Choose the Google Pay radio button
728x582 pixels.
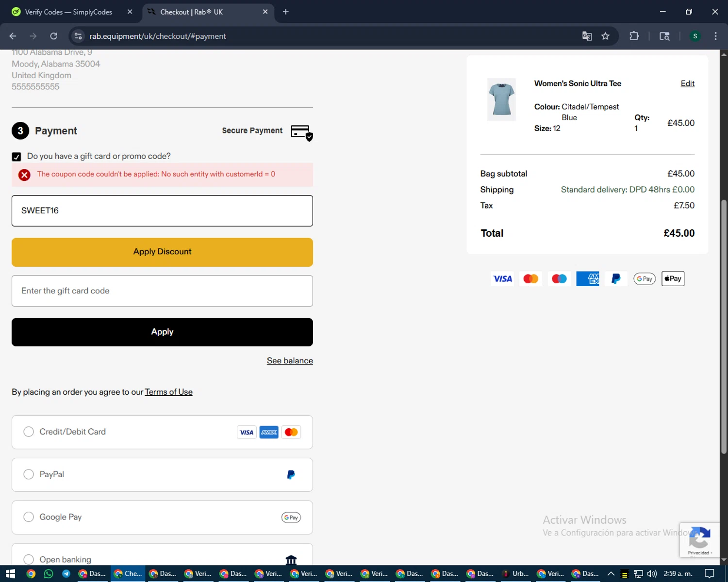tap(29, 517)
